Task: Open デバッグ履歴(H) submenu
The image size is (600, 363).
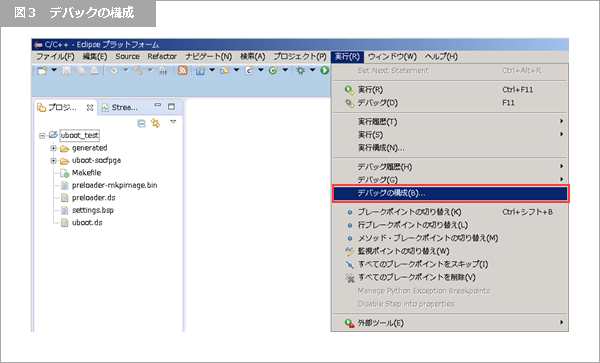Action: pos(450,167)
